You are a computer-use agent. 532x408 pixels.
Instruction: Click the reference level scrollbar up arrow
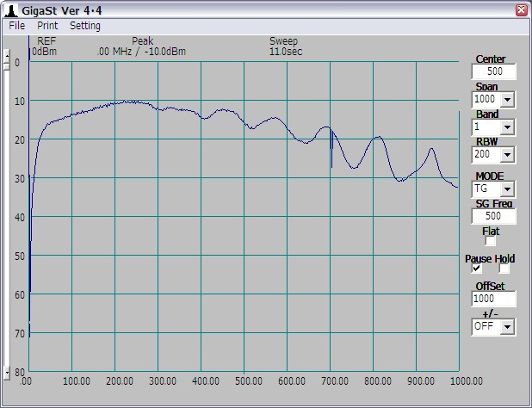click(x=6, y=56)
